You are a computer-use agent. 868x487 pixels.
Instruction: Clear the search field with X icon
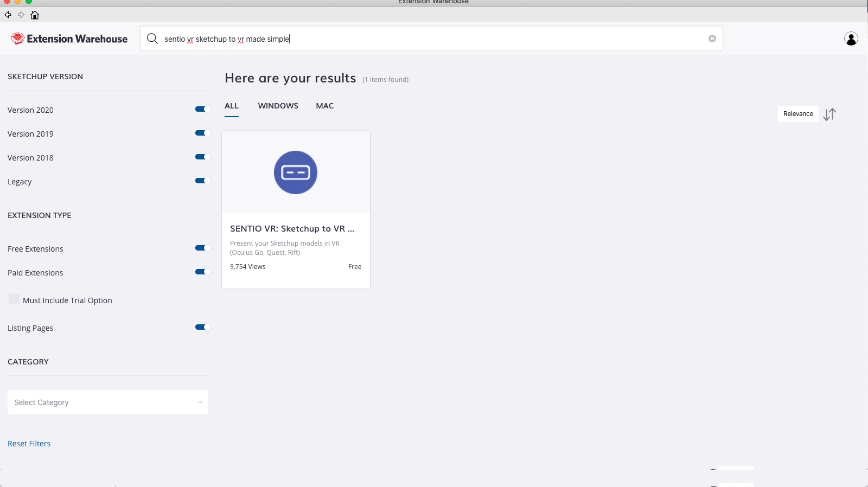(712, 39)
